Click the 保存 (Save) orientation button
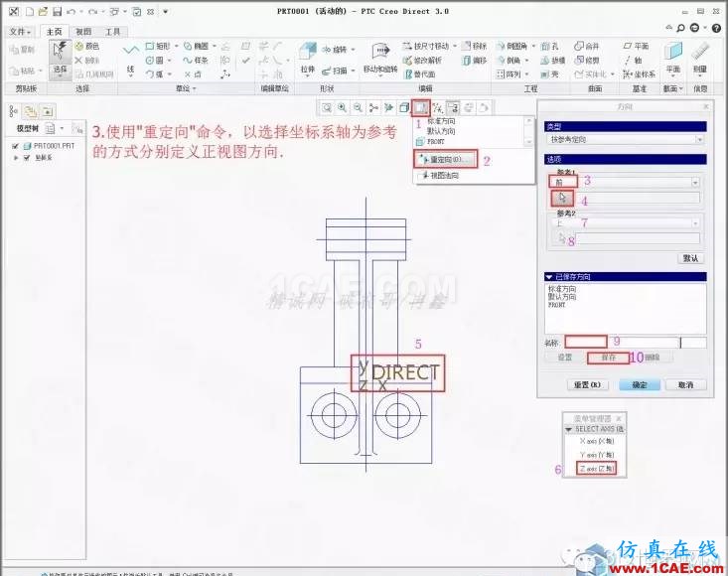This screenshot has height=576, width=728. click(x=608, y=358)
